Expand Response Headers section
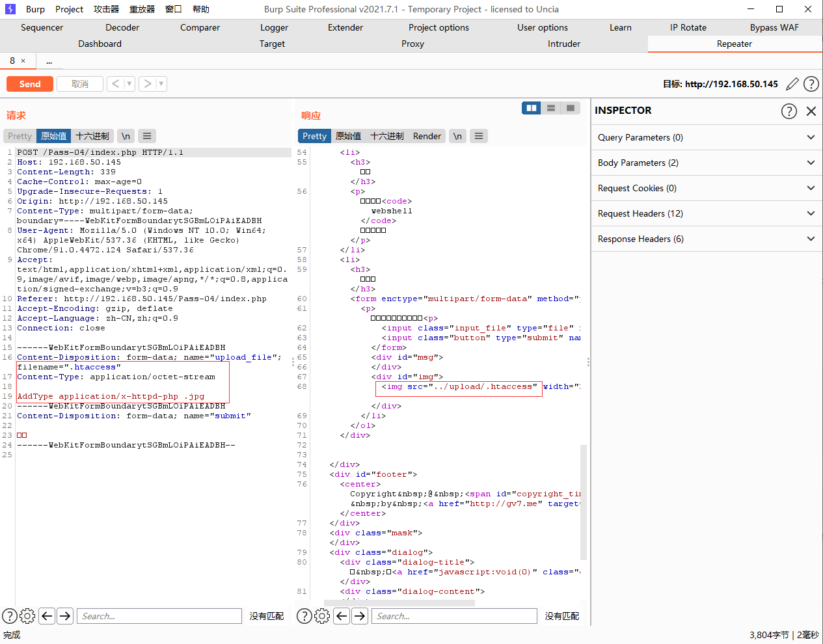Screen dimensions: 823x644 pos(707,239)
